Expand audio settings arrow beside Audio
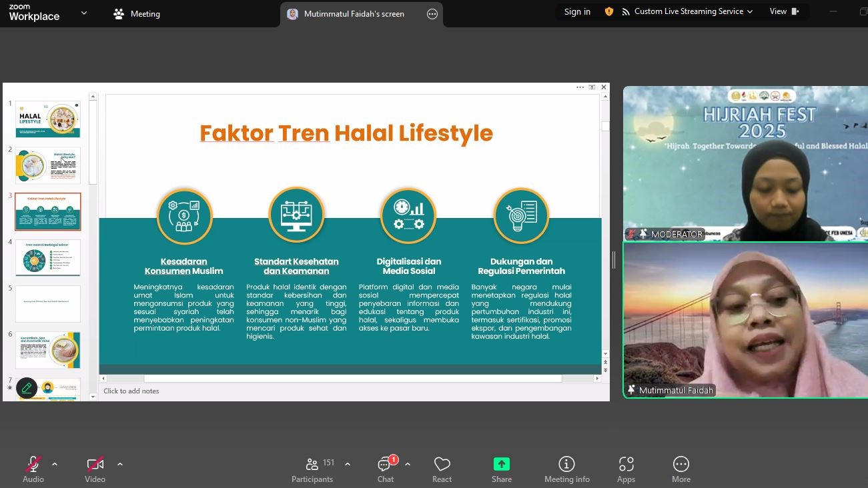868x488 pixels. [55, 464]
